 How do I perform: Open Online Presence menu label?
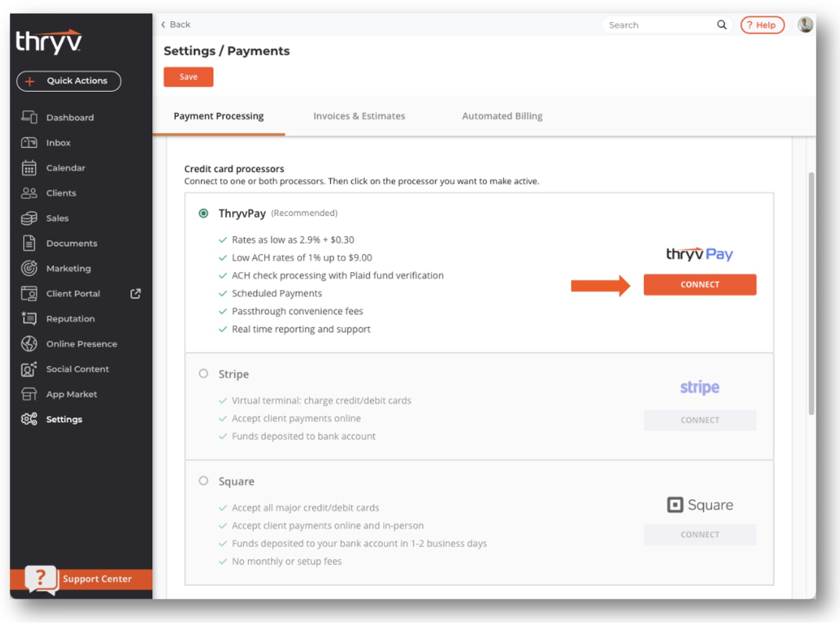[x=82, y=344]
